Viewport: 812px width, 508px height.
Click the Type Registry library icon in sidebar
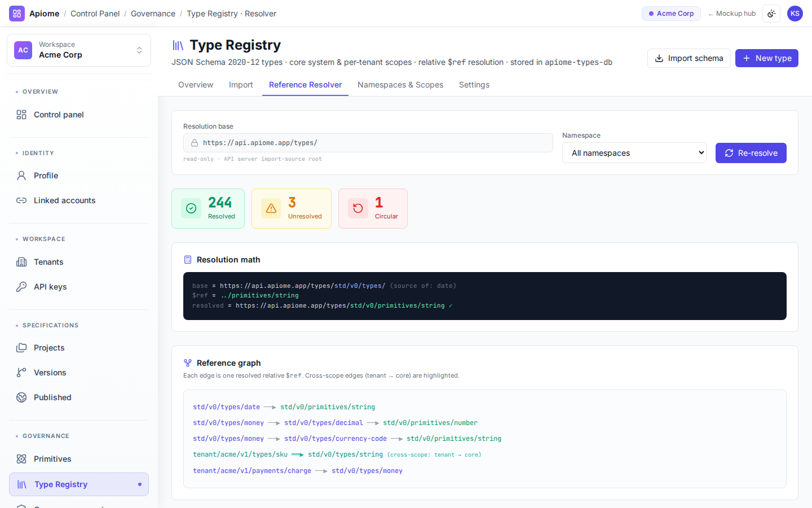(22, 484)
